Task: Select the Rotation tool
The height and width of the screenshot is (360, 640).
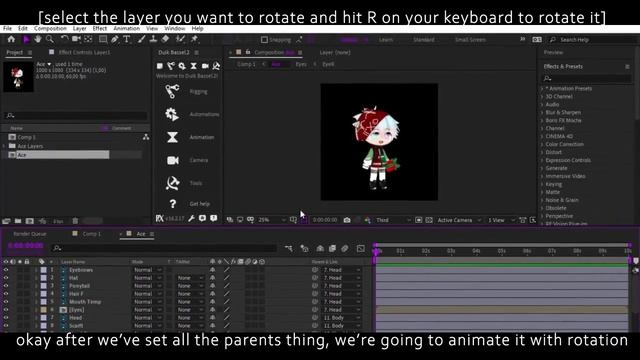Action: click(x=64, y=39)
